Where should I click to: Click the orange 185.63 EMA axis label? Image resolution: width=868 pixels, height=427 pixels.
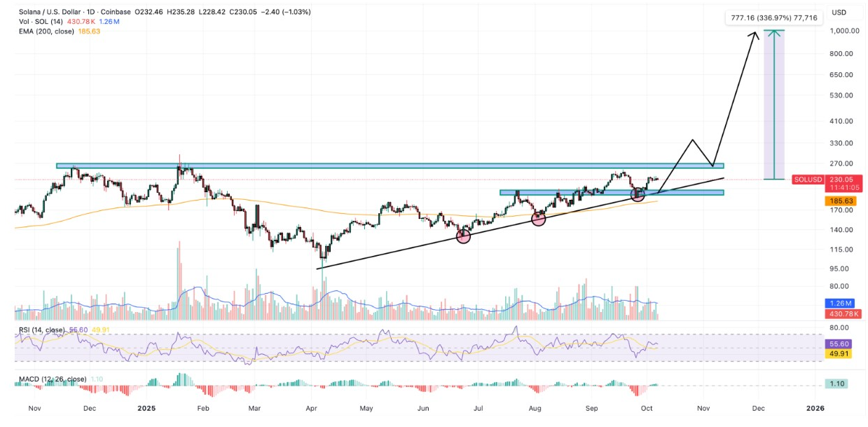point(837,201)
